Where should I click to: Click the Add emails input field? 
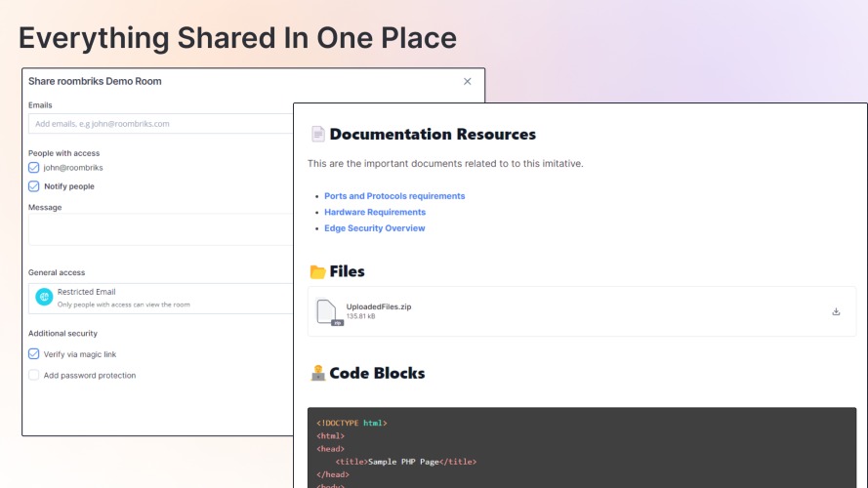(x=161, y=124)
